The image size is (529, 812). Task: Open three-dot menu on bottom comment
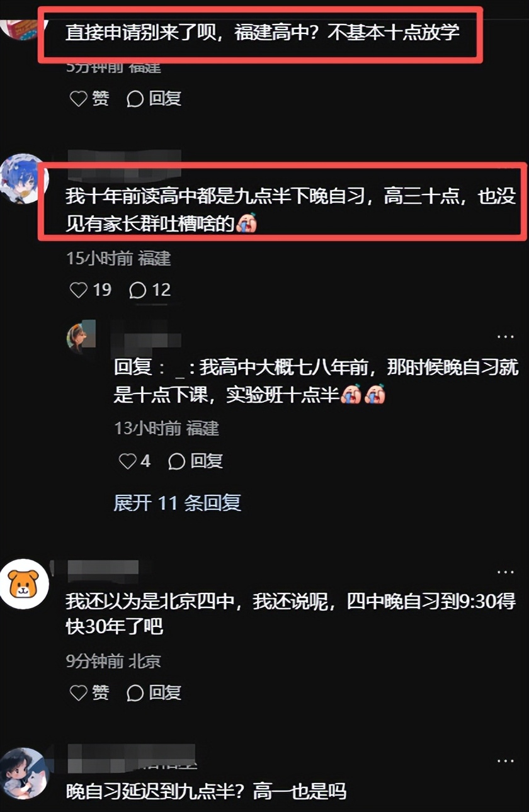506,761
